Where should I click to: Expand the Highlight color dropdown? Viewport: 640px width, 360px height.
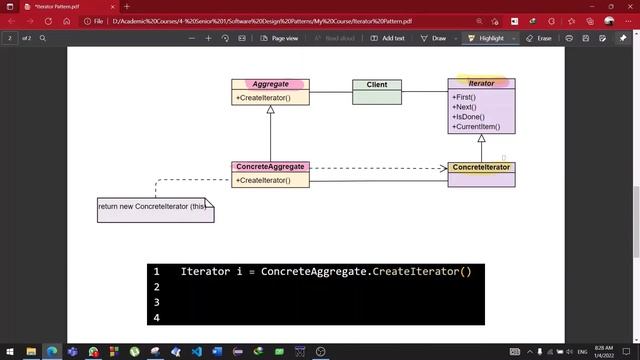tap(513, 38)
